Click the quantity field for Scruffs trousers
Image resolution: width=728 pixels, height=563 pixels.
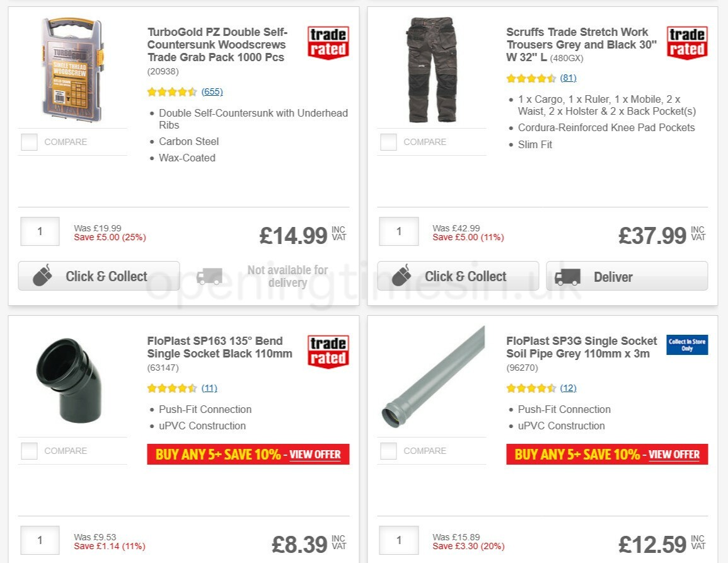[x=398, y=231]
